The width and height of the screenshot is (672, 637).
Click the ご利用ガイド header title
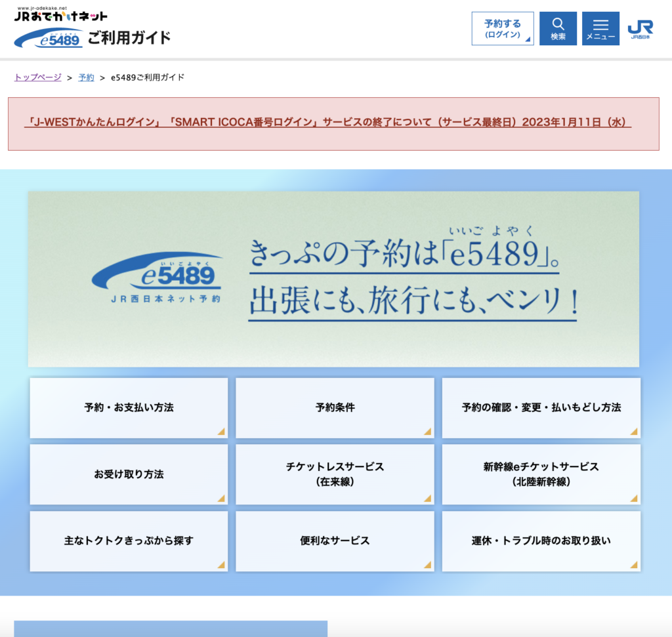click(129, 37)
